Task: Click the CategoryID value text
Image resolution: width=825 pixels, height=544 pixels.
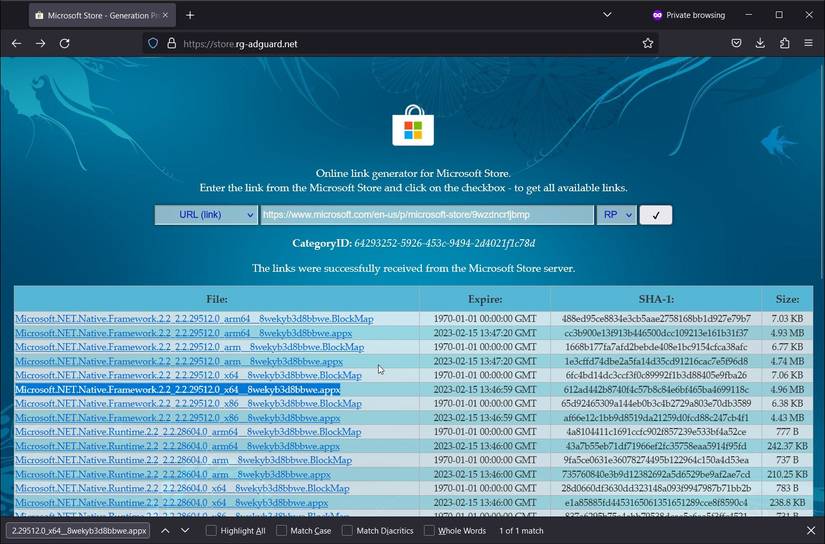Action: [x=445, y=243]
